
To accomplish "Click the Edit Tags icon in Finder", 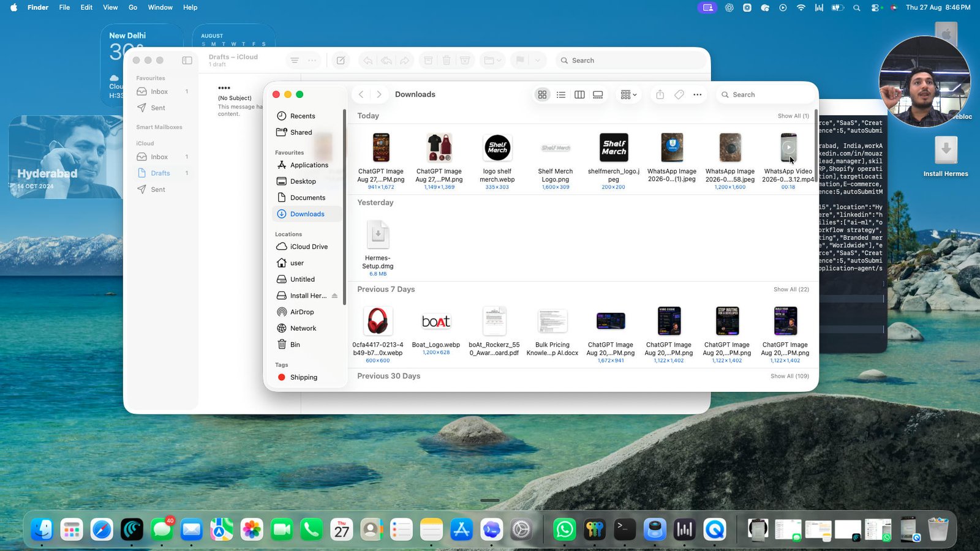I will tap(679, 94).
